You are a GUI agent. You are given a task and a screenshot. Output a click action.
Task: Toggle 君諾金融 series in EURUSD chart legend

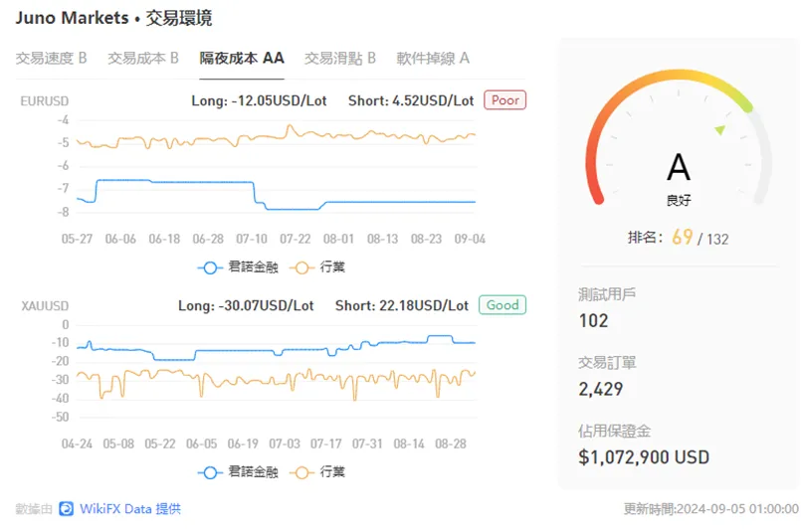pos(238,267)
